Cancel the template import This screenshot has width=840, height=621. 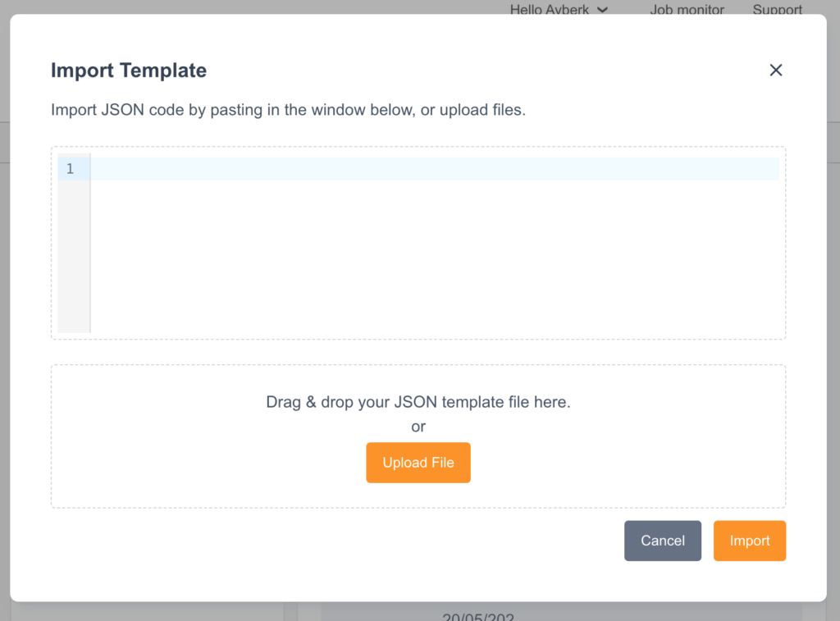tap(663, 541)
